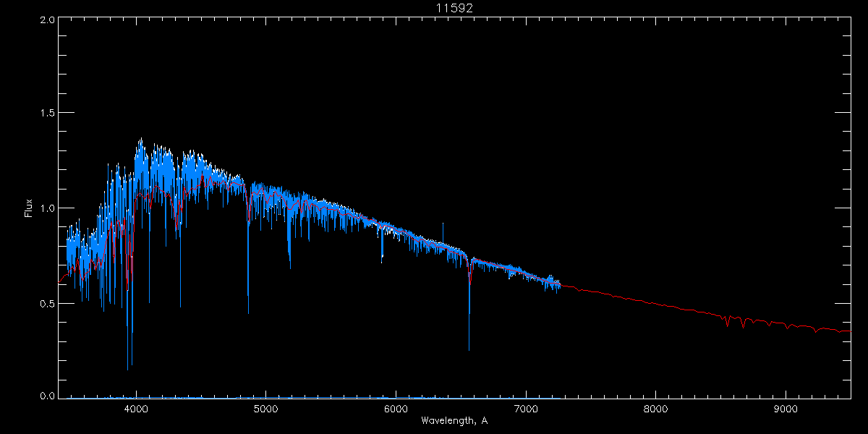
Task: Click the Wavelength, A axis label
Action: [454, 420]
